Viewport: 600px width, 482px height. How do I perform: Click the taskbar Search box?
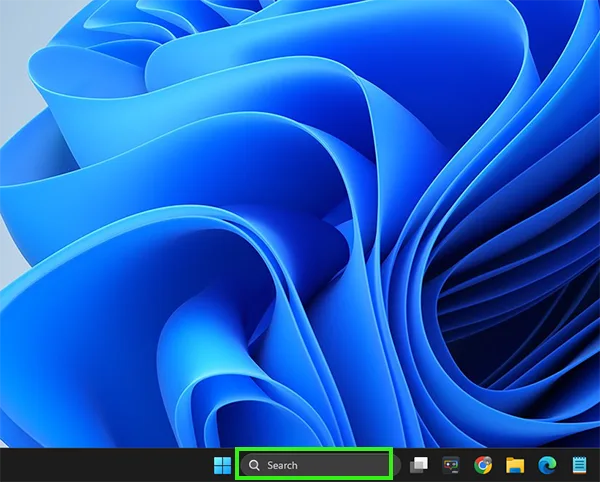(320, 465)
